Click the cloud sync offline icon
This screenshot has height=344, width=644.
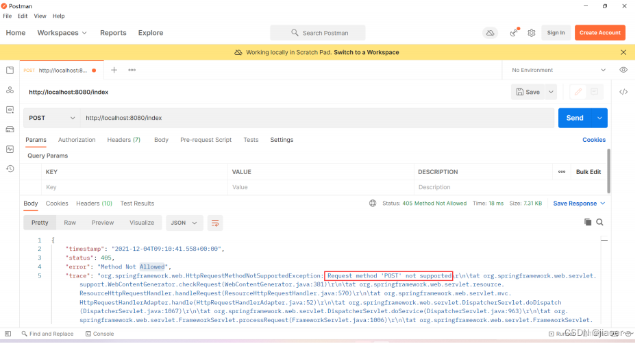(490, 33)
